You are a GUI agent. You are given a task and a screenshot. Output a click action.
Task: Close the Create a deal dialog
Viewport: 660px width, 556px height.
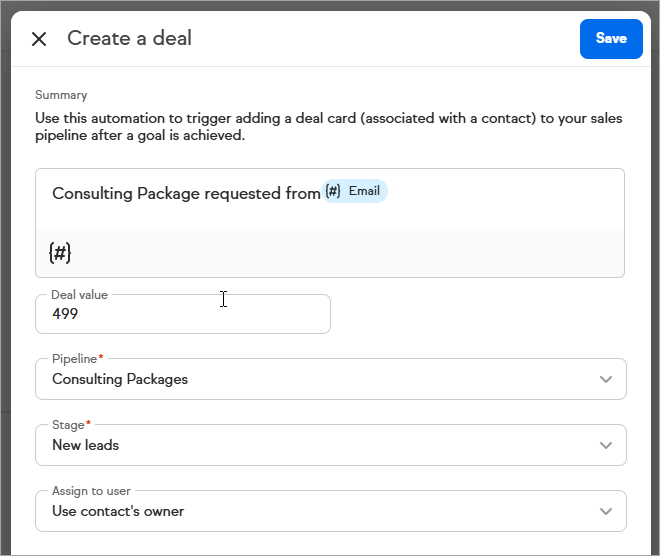click(39, 39)
